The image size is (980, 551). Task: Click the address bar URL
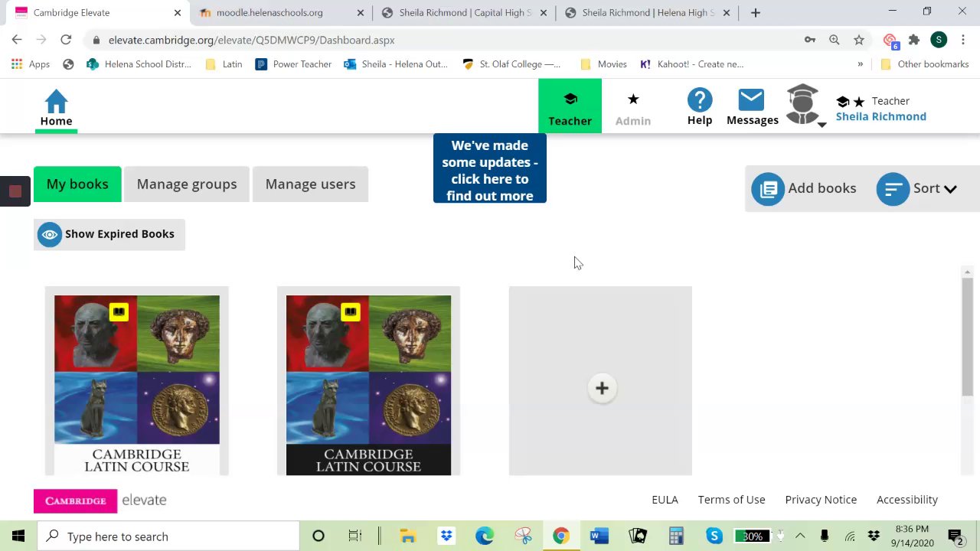pyautogui.click(x=252, y=40)
